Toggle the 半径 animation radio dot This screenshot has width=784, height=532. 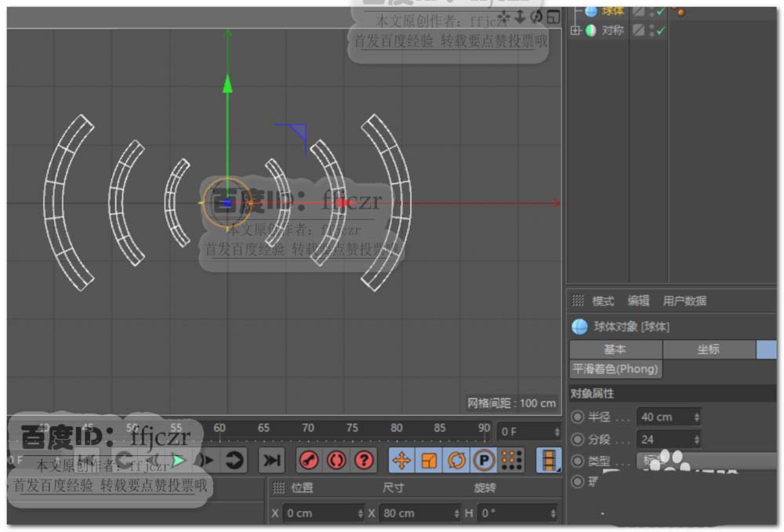(579, 418)
